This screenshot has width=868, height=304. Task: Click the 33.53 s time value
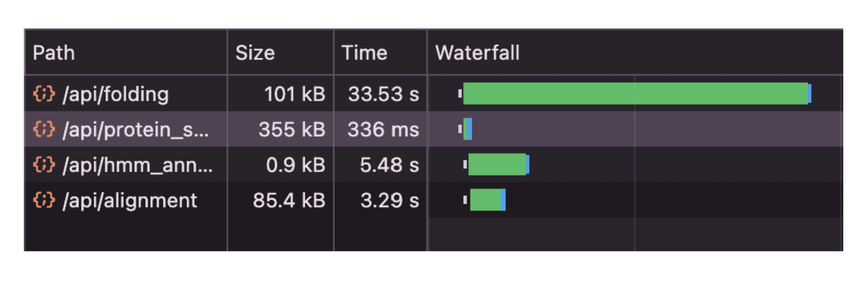coord(384,94)
